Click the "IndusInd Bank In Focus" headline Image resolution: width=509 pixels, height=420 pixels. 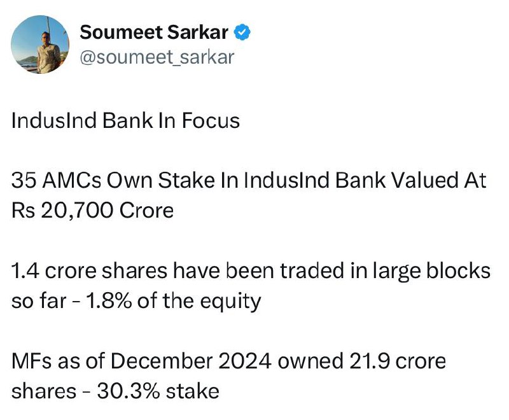pyautogui.click(x=125, y=121)
